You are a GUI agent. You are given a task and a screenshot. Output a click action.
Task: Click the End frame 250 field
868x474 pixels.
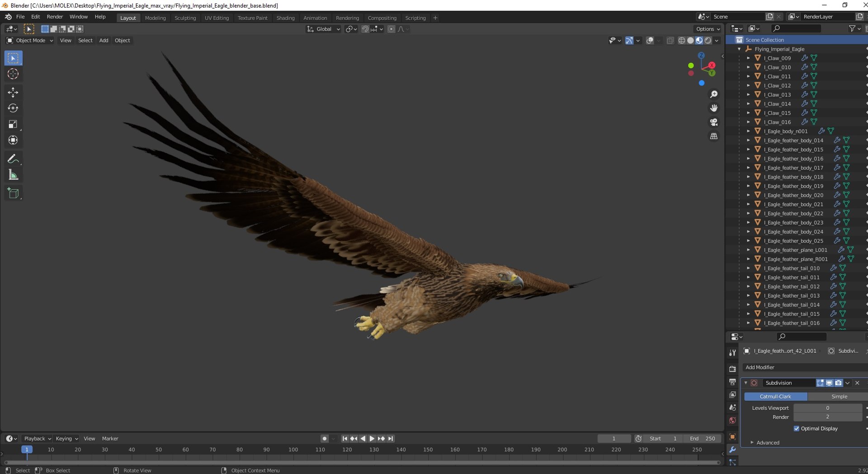(702, 439)
